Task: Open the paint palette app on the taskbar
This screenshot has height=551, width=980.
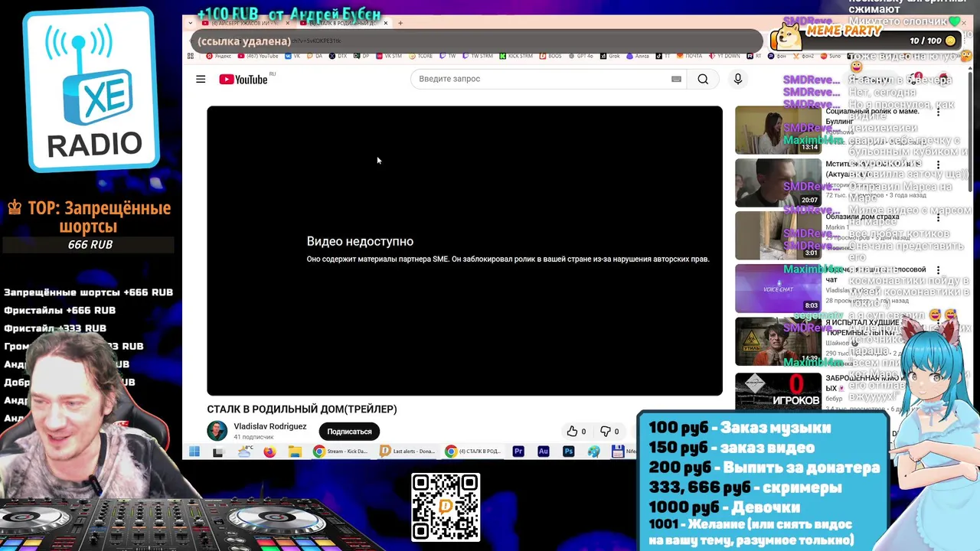Action: 593,452
